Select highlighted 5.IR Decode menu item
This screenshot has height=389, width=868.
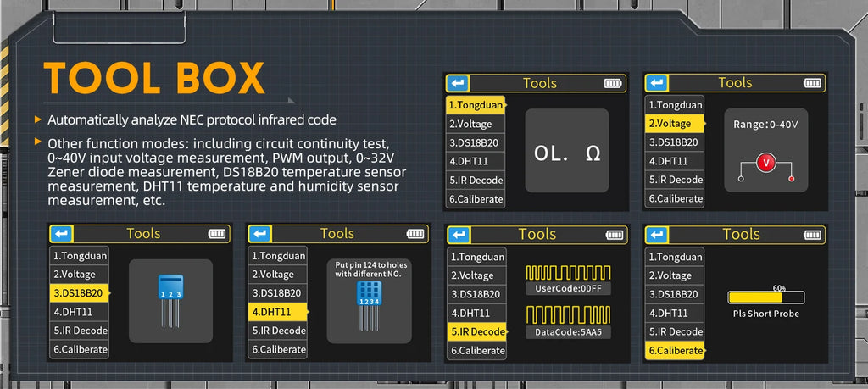pyautogui.click(x=476, y=331)
